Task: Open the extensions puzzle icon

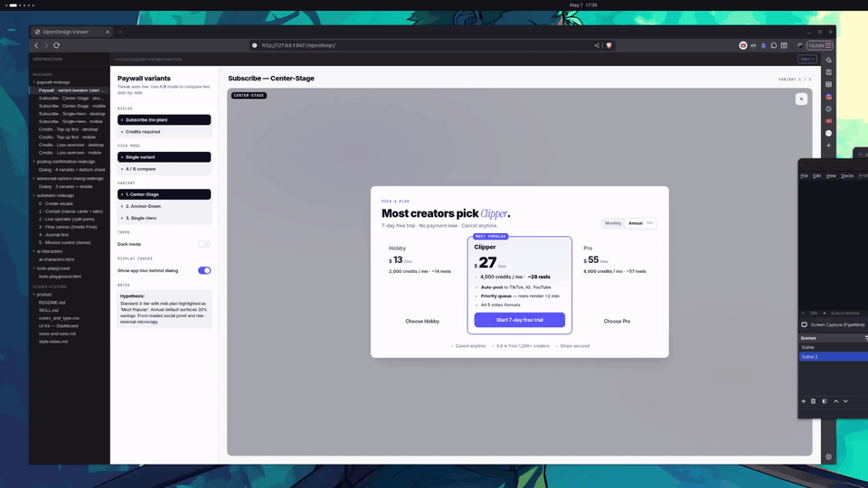Action: coord(774,45)
